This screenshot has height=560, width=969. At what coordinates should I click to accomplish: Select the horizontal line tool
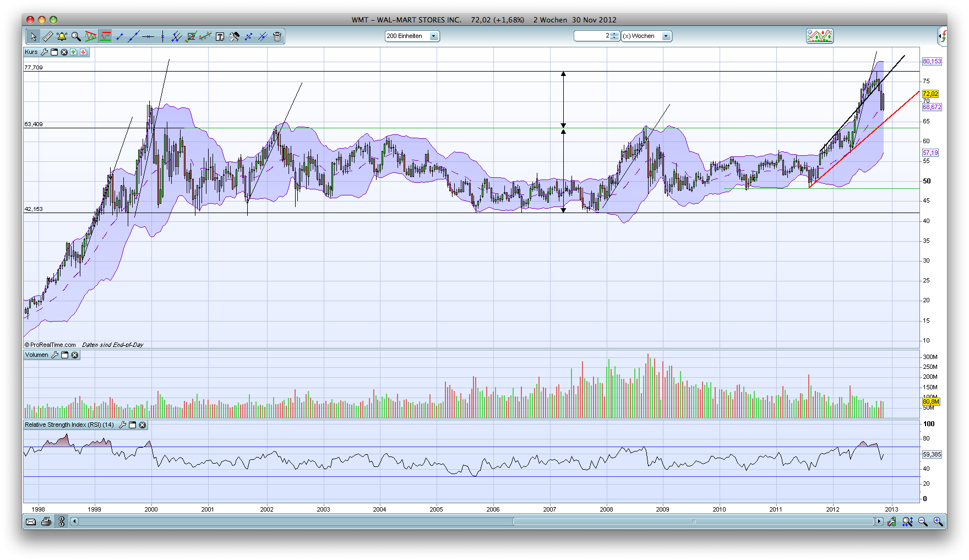coord(148,36)
